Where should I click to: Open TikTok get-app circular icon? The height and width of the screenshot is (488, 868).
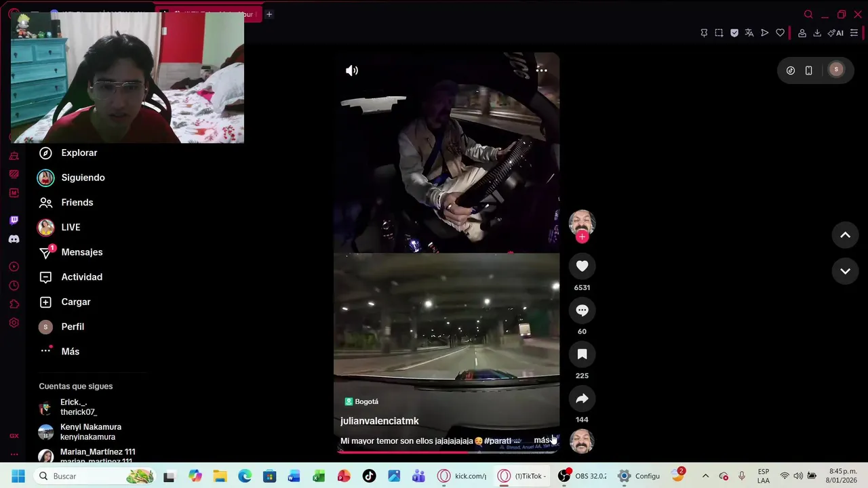791,70
